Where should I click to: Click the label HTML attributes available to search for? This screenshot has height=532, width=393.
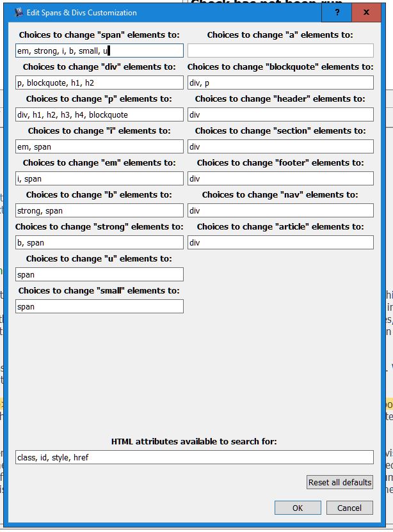[x=194, y=441]
